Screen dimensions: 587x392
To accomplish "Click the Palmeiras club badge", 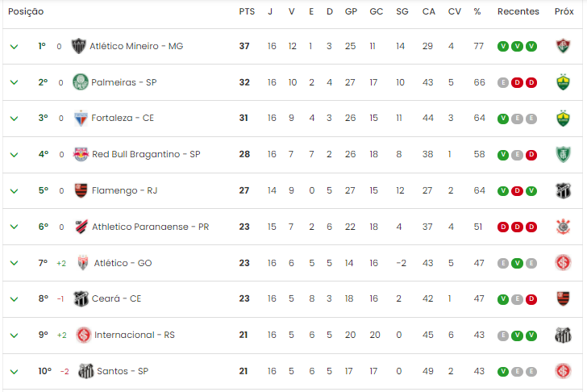I will coord(80,82).
